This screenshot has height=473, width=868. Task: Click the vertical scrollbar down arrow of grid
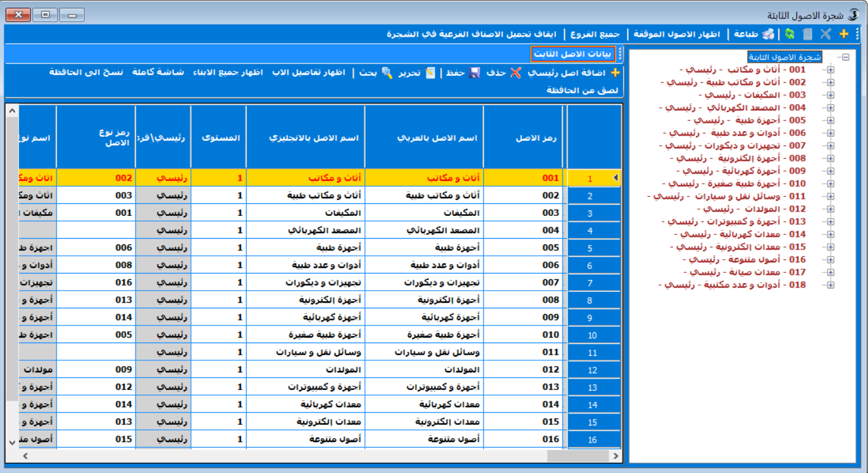coord(11,441)
